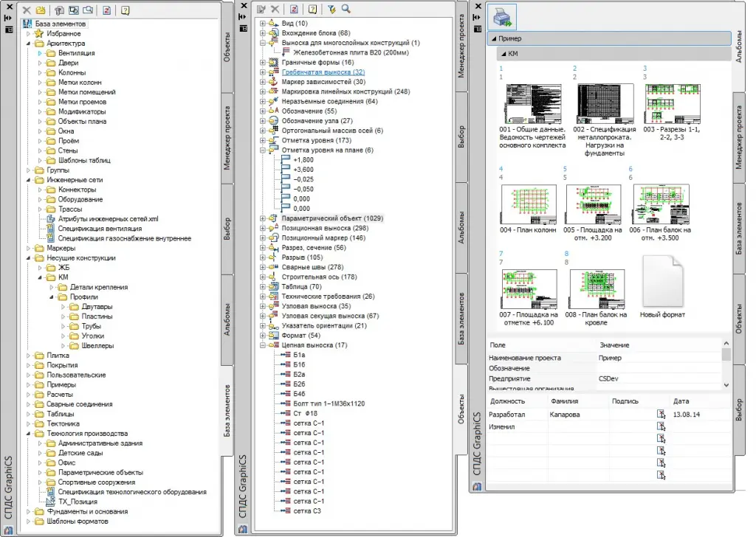Toggle auto-hide pin of База элементов panel
The width and height of the screenshot is (756, 537).
pos(9,18)
